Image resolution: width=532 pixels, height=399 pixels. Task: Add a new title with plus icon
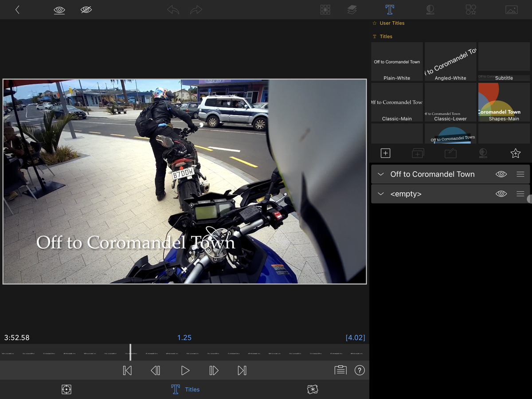click(386, 153)
